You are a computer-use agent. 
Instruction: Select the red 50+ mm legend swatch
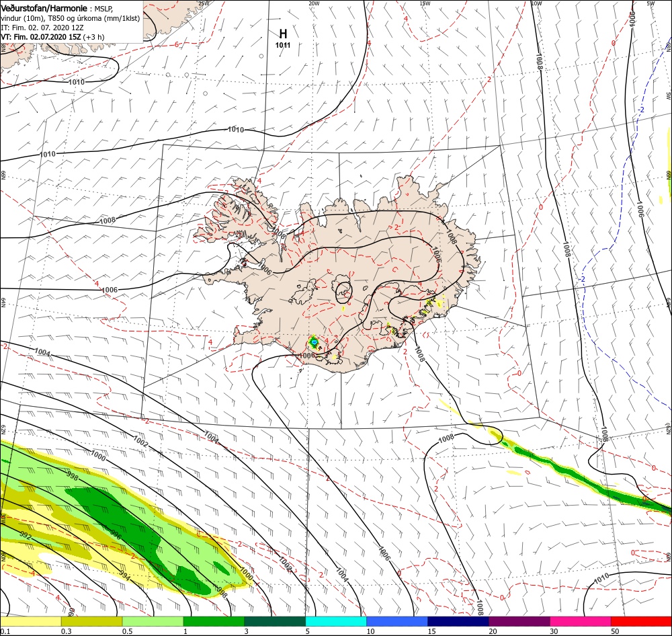click(x=641, y=621)
